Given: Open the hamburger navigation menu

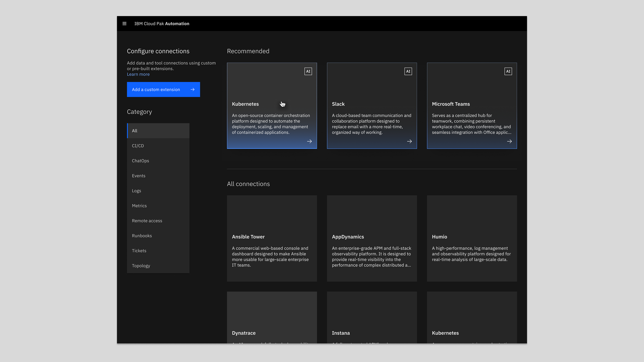Looking at the screenshot, I should [124, 24].
